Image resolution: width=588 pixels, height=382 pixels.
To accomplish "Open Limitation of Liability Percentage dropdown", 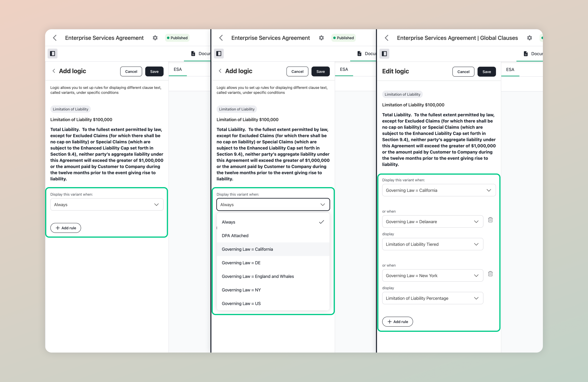I will [x=433, y=298].
